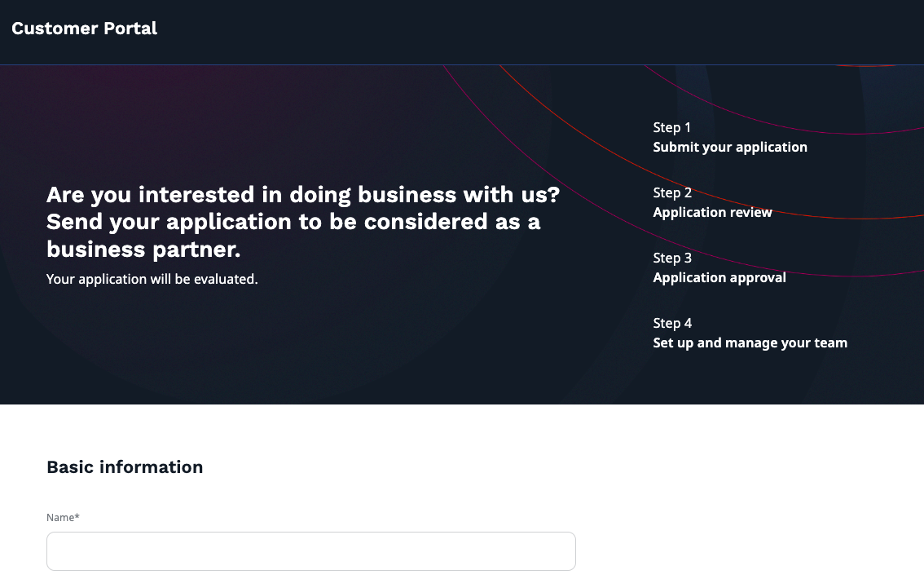The height and width of the screenshot is (579, 924).
Task: Click inside the dark hero banner
Action: tap(326, 367)
